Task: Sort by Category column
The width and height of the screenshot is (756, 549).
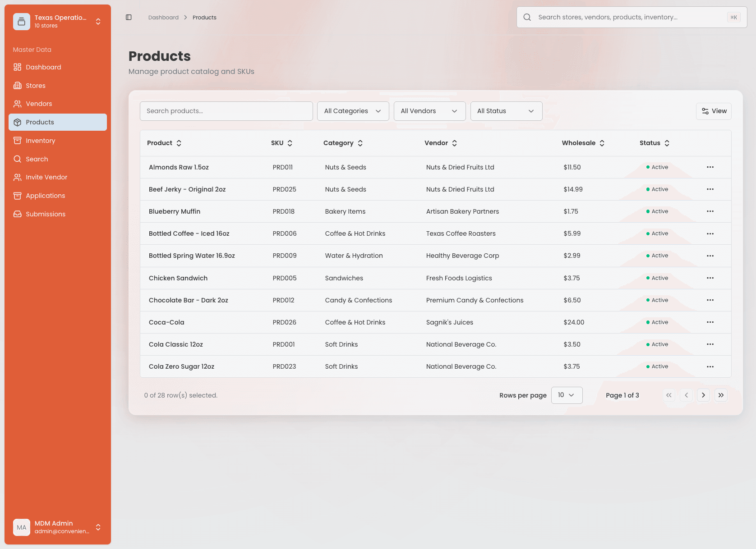Action: (x=343, y=143)
